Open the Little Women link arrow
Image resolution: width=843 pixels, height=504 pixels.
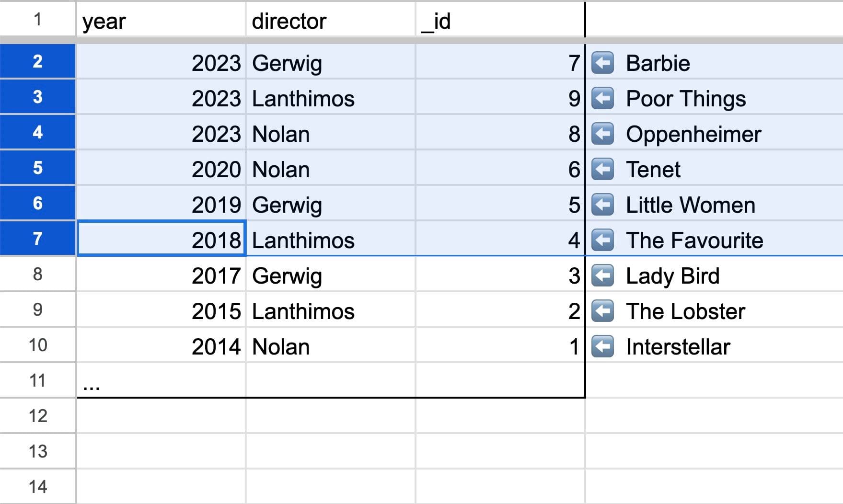click(x=604, y=205)
